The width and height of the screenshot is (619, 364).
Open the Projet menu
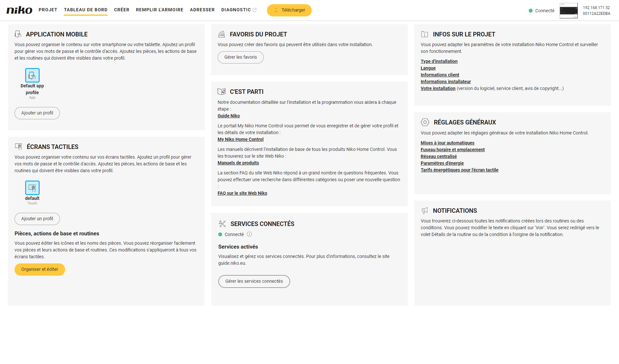(x=48, y=10)
